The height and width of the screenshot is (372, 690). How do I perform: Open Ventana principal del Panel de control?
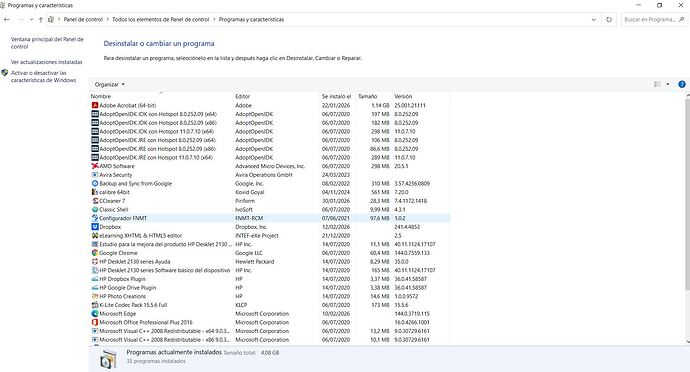[x=47, y=43]
